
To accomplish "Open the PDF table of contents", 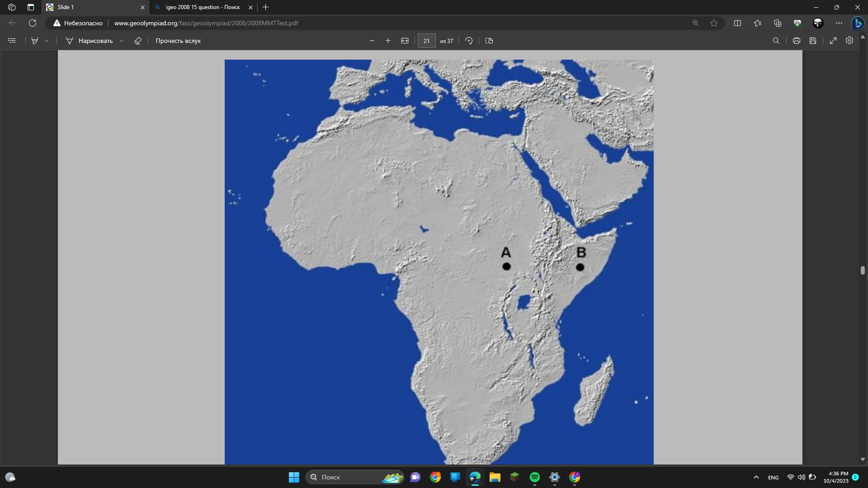I will (x=12, y=41).
